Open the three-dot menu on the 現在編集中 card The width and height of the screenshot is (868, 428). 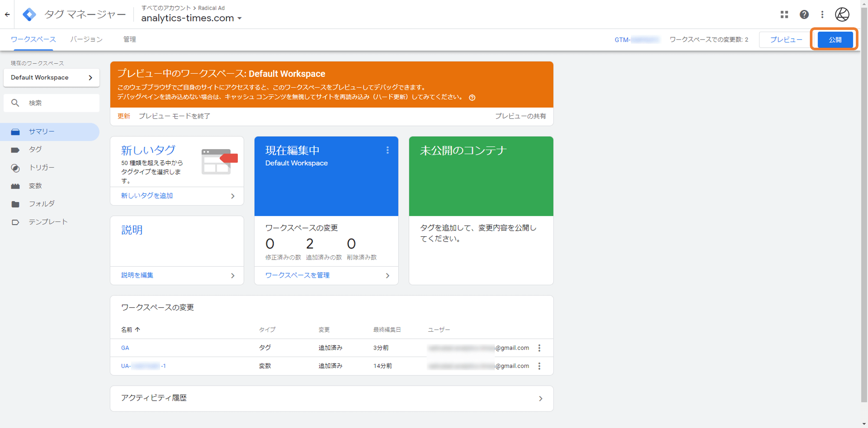click(387, 150)
